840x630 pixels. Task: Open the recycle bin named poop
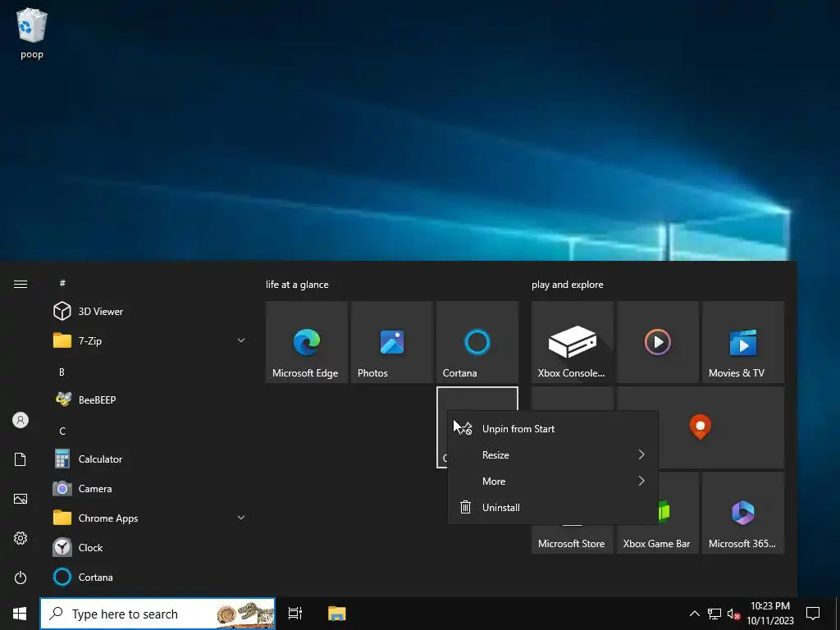32,33
